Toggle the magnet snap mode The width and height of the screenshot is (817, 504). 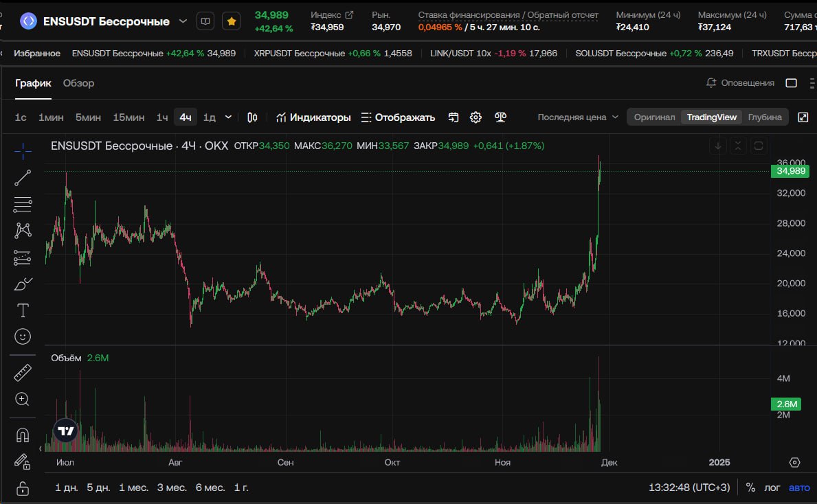(x=23, y=435)
